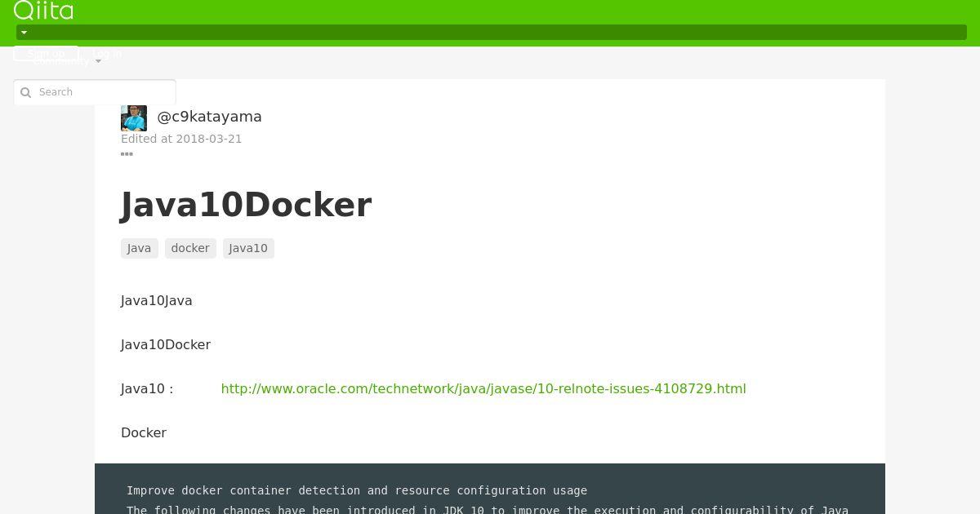Click the Java10Docker article title

pos(246,205)
